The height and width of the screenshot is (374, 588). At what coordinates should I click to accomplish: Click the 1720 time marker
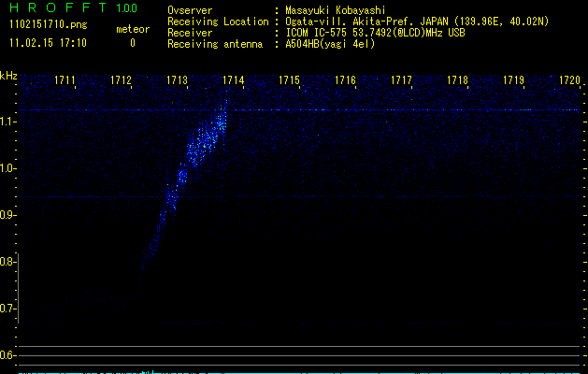[569, 81]
